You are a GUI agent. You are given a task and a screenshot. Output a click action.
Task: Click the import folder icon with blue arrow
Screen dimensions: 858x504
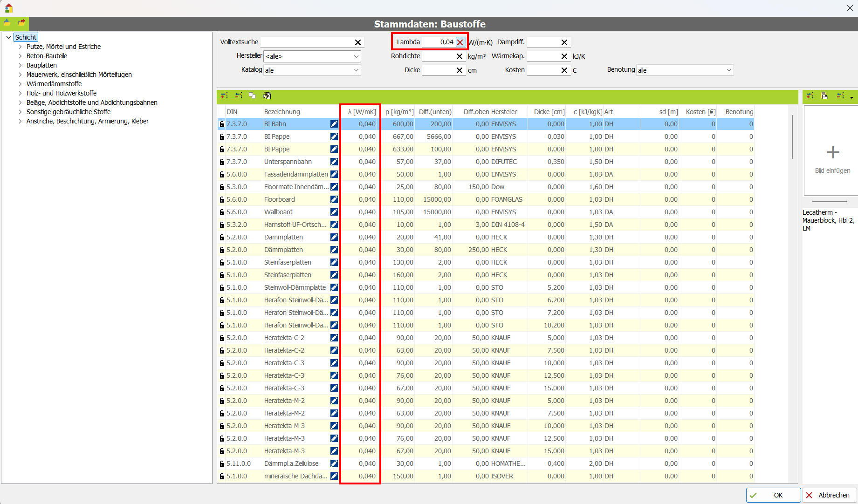(x=7, y=22)
